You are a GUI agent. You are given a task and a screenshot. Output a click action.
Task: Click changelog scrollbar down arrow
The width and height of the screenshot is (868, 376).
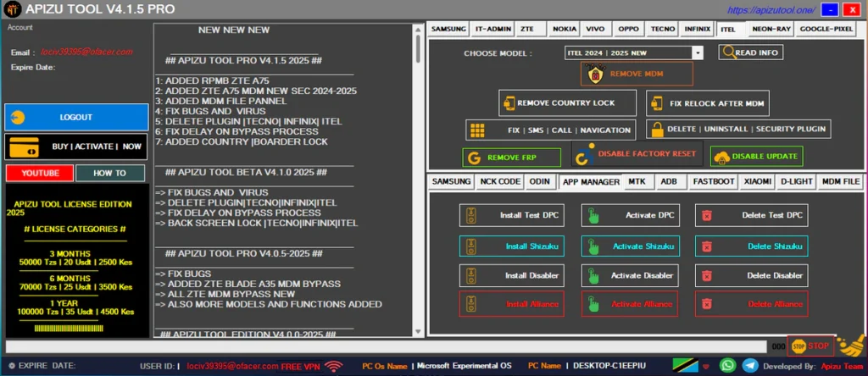pos(419,332)
